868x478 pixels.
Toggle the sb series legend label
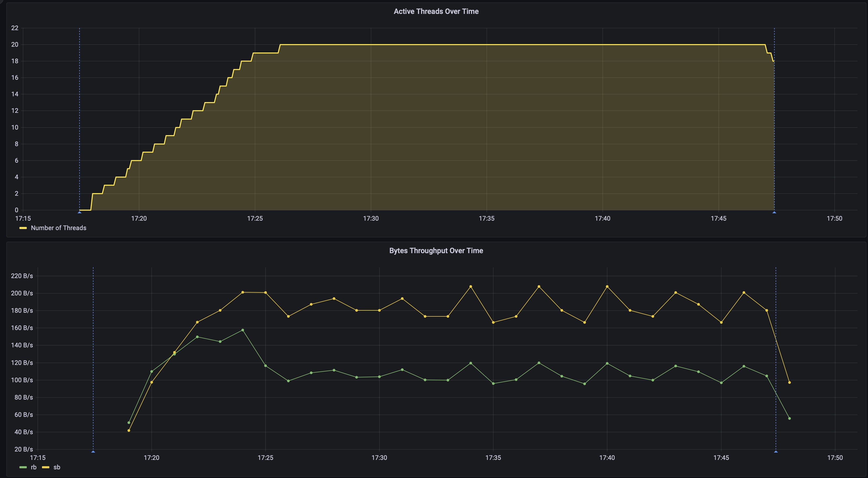pos(57,467)
